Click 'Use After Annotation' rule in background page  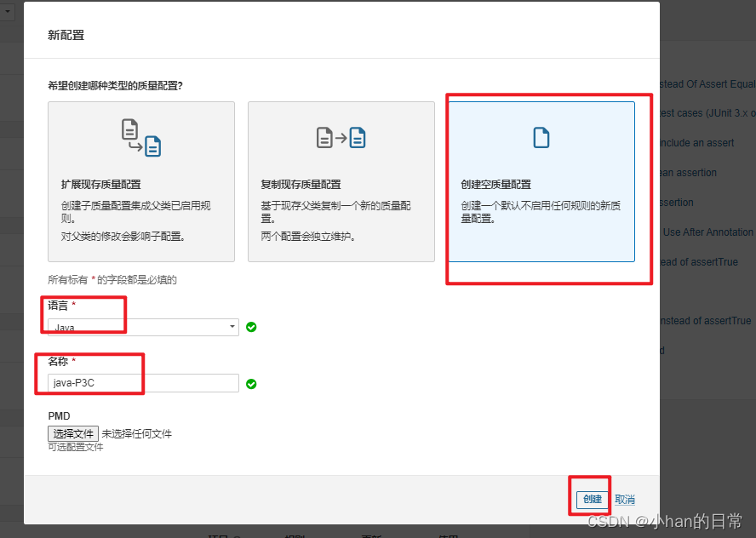pyautogui.click(x=707, y=232)
